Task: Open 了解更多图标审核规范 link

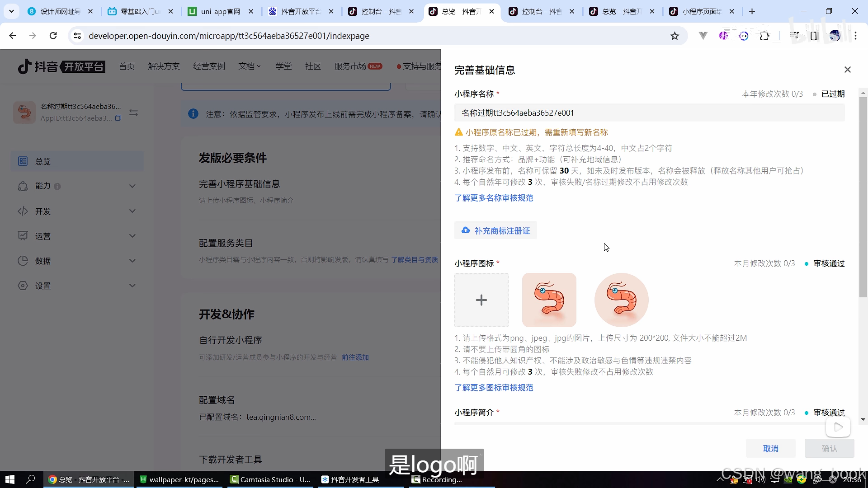Action: (x=494, y=388)
